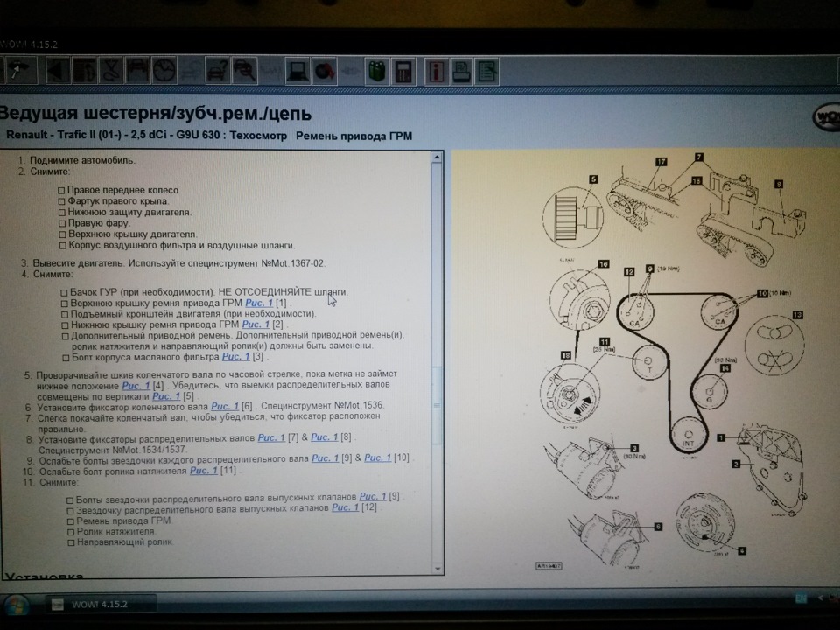Open Рис. 1 [9] link in step 9
The width and height of the screenshot is (840, 630).
325,458
